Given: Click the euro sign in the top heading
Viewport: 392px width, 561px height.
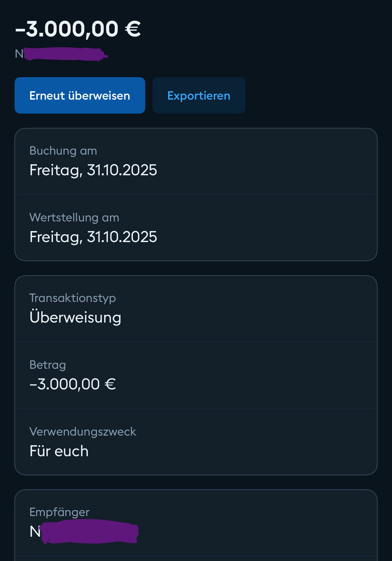Looking at the screenshot, I should (x=133, y=29).
